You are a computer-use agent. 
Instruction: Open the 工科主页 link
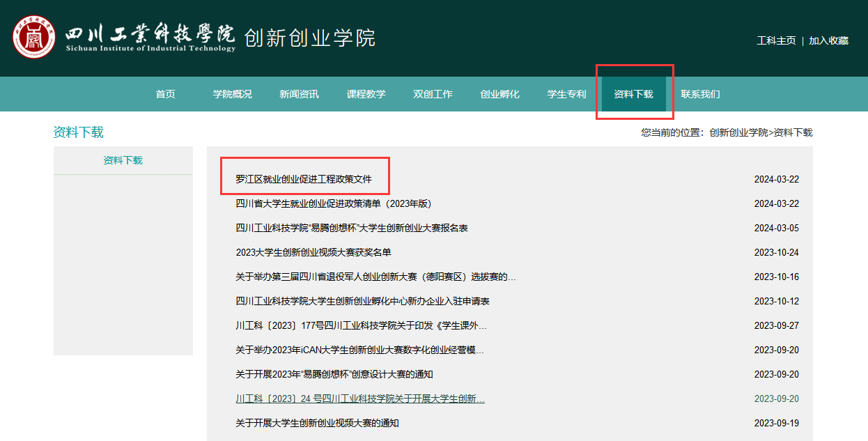point(776,40)
